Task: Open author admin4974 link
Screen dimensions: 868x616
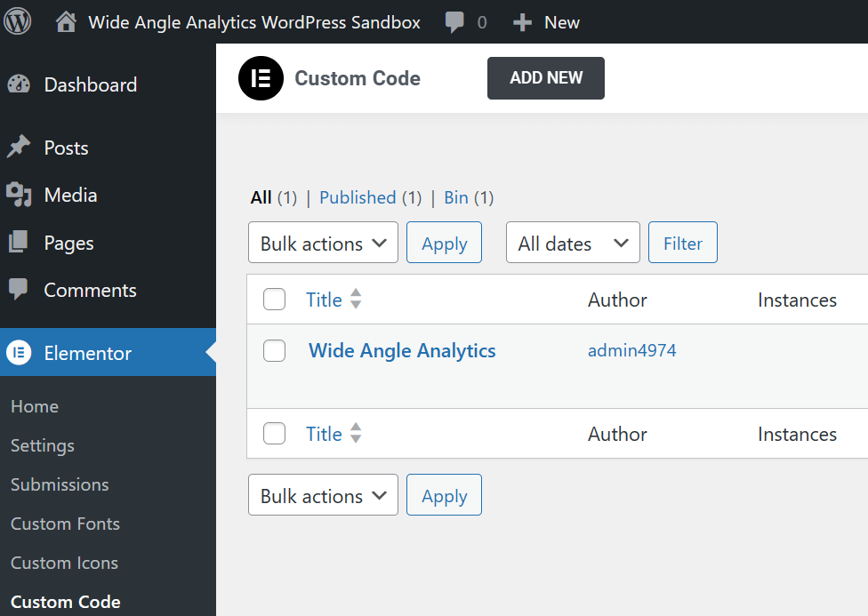Action: pyautogui.click(x=631, y=350)
